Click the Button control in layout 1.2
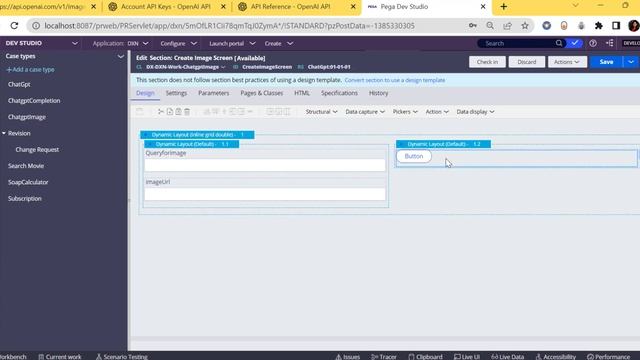640x360 pixels. pyautogui.click(x=414, y=156)
